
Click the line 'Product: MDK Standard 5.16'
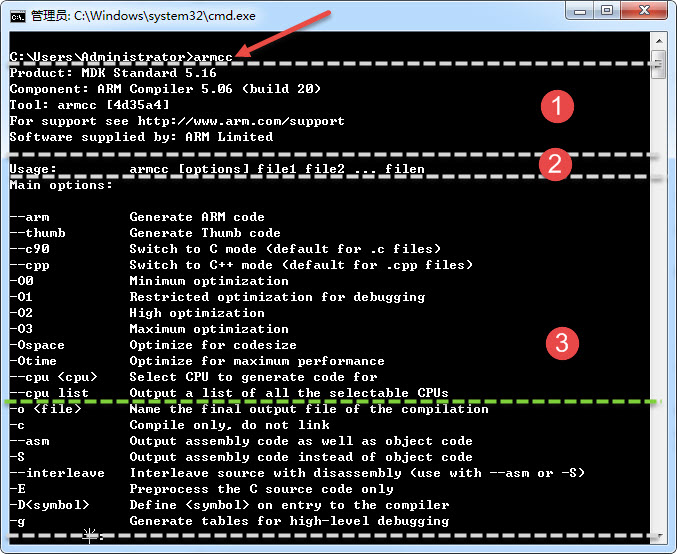[x=113, y=73]
